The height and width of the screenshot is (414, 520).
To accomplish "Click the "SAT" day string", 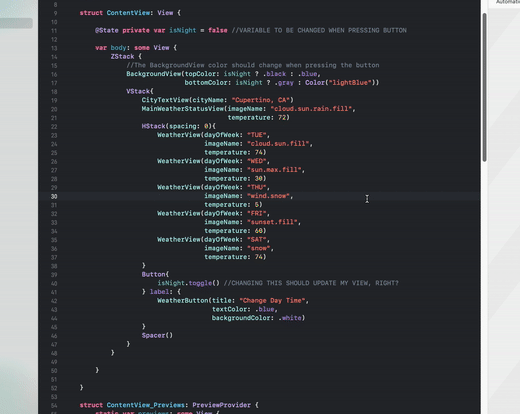I will click(x=257, y=239).
